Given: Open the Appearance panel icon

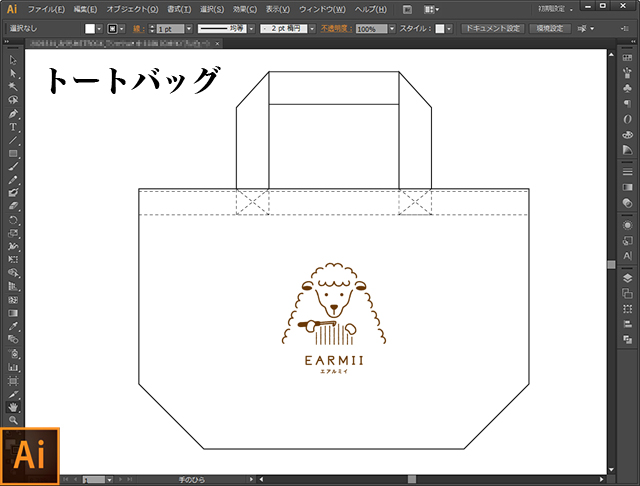Looking at the screenshot, I should [x=627, y=225].
